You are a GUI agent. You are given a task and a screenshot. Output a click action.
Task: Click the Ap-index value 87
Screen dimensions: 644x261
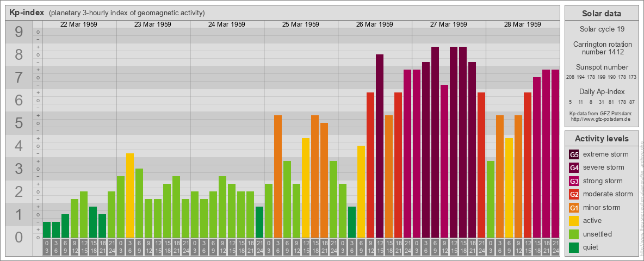point(633,102)
